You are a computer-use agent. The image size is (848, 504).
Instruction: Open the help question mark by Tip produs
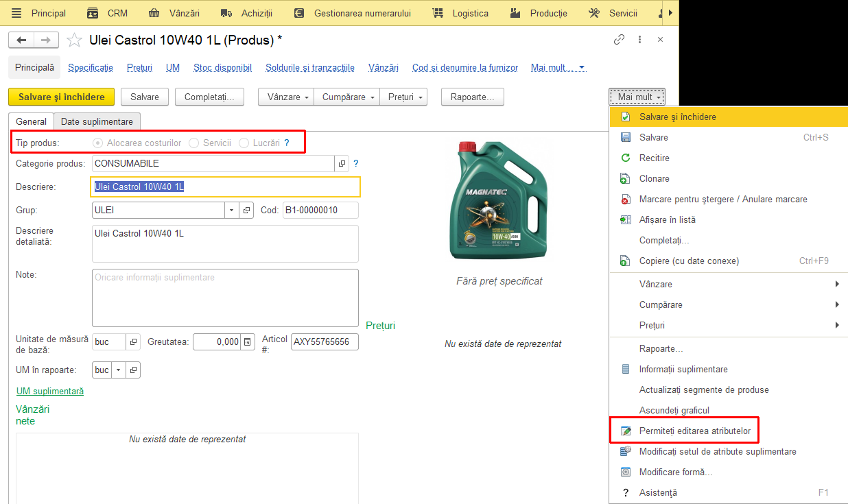click(x=287, y=143)
